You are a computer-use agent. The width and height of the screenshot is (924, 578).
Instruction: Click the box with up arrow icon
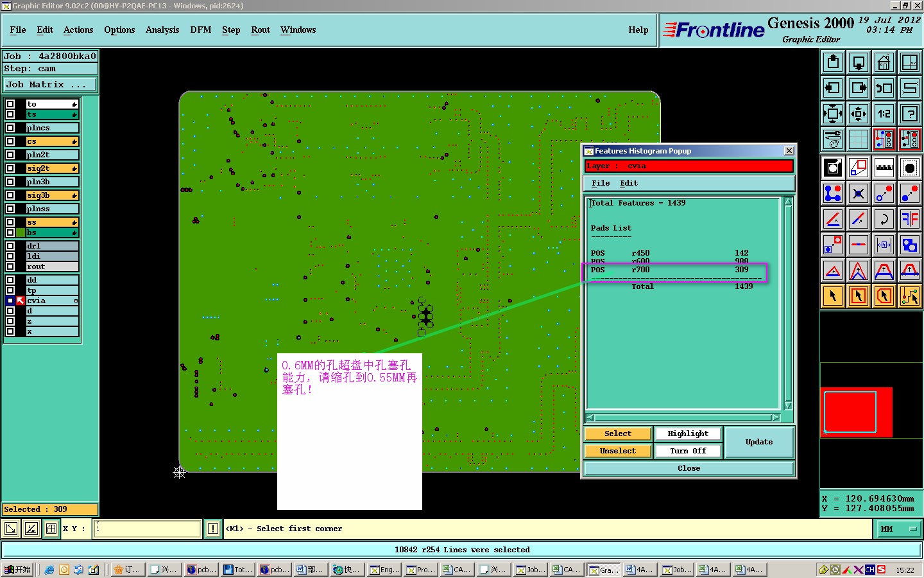[832, 62]
